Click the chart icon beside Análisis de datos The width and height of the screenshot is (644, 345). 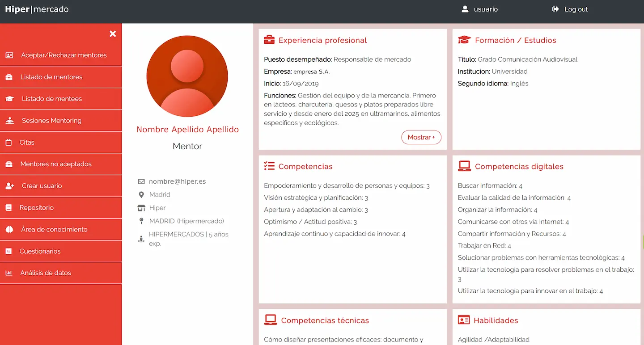pyautogui.click(x=9, y=273)
